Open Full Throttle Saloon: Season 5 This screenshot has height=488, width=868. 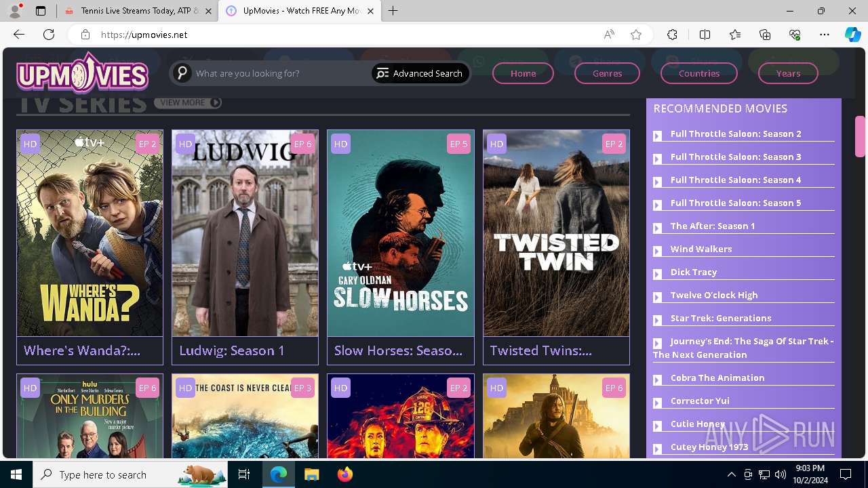736,203
